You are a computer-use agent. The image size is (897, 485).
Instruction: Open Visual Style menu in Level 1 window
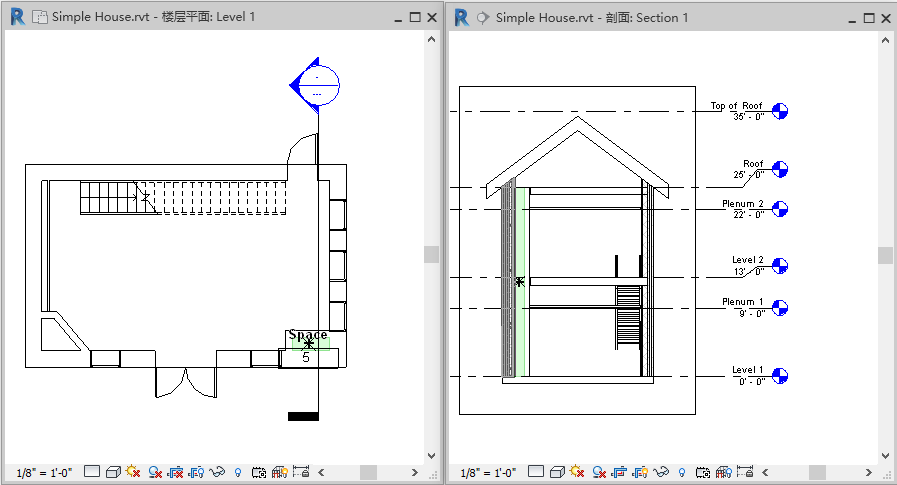113,472
